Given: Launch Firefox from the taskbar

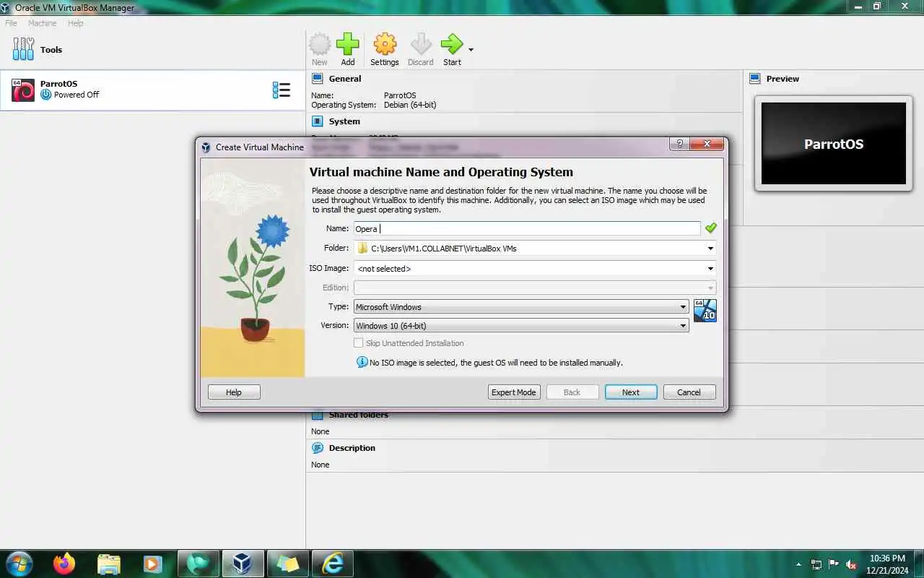Looking at the screenshot, I should [64, 564].
